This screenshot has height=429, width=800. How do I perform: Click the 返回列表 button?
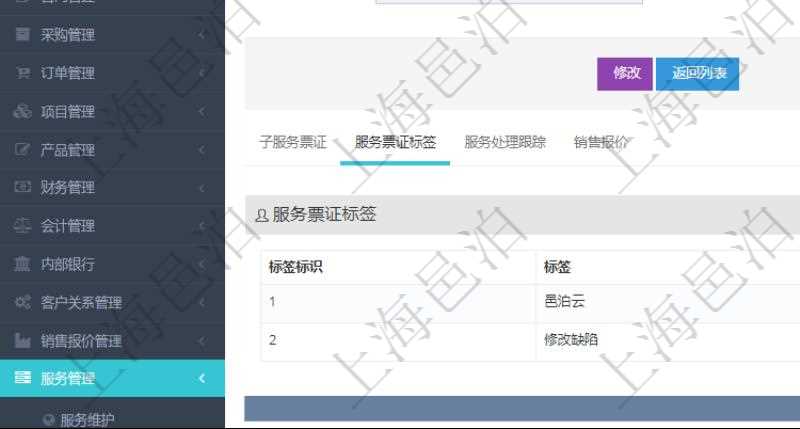pyautogui.click(x=697, y=73)
